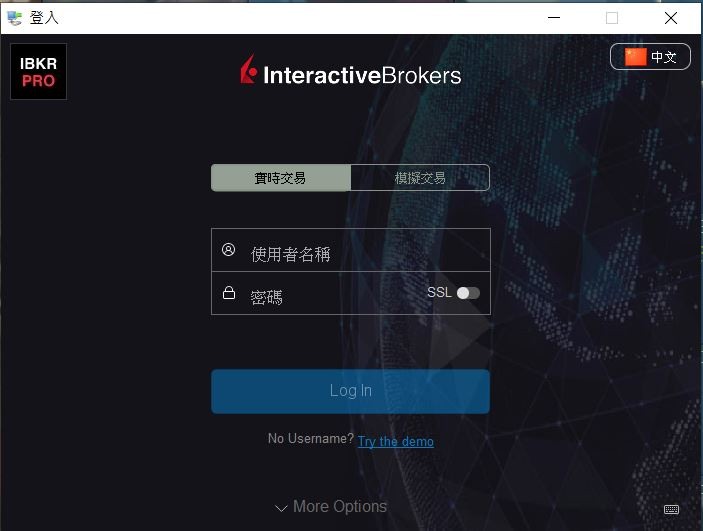Viewport: 703px width, 531px height.
Task: Click the 使用者名稱 username field
Action: pos(351,250)
